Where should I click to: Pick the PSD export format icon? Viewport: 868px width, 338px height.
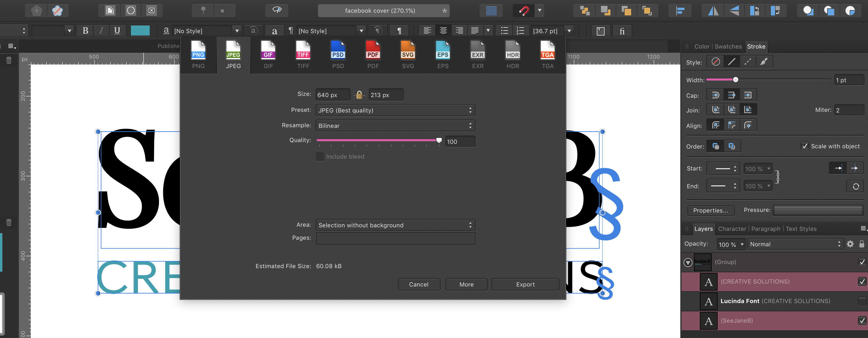(x=338, y=51)
